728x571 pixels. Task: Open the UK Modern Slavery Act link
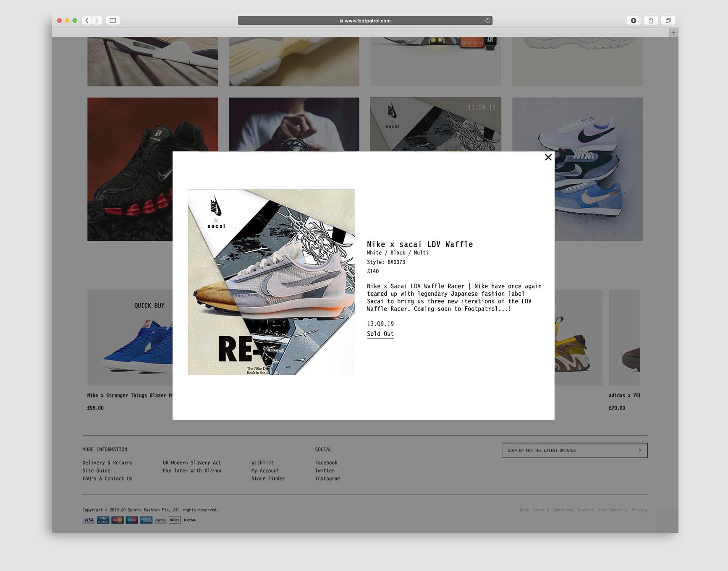click(192, 463)
